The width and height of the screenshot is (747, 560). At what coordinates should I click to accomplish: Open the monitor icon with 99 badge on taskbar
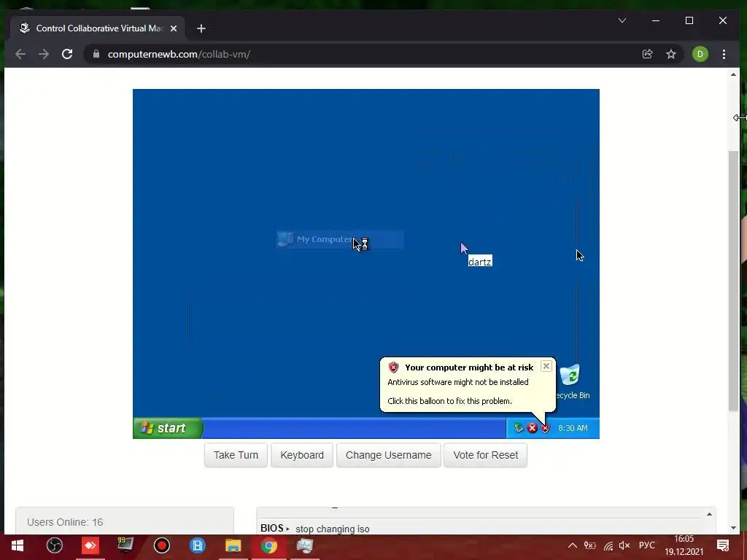click(125, 545)
